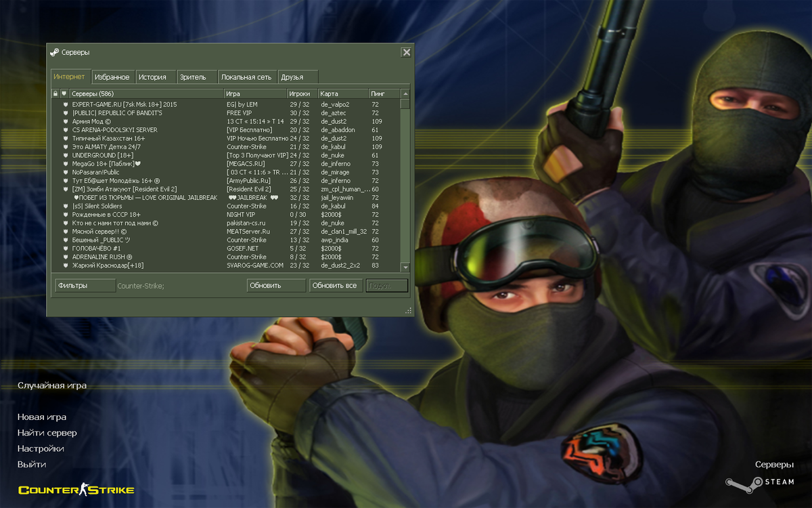This screenshot has height=508, width=812.
Task: Click shield icon beside Типичный Казахстан 16+
Action: point(66,138)
